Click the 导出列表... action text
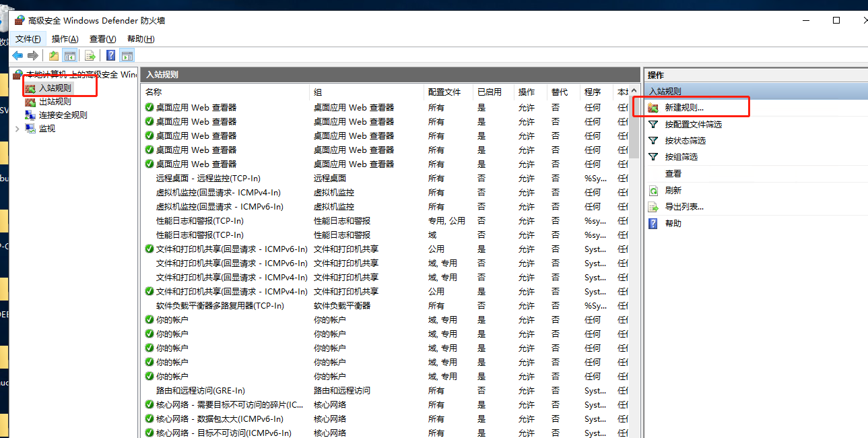 684,207
